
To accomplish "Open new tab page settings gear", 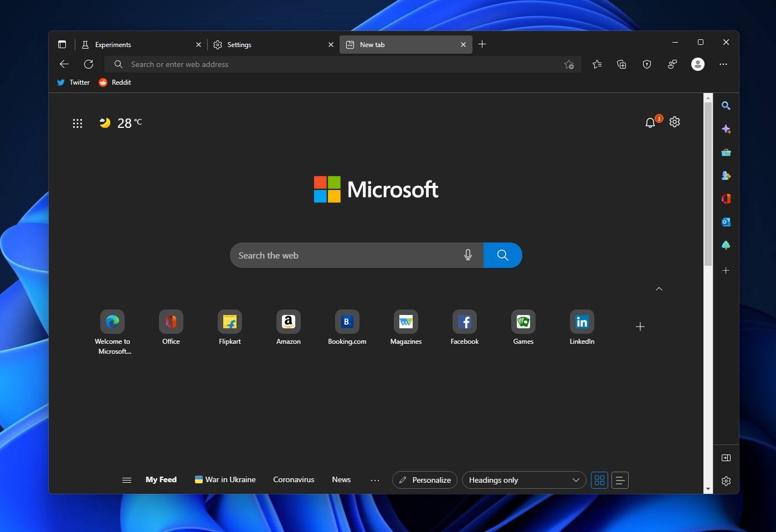I will pos(675,122).
